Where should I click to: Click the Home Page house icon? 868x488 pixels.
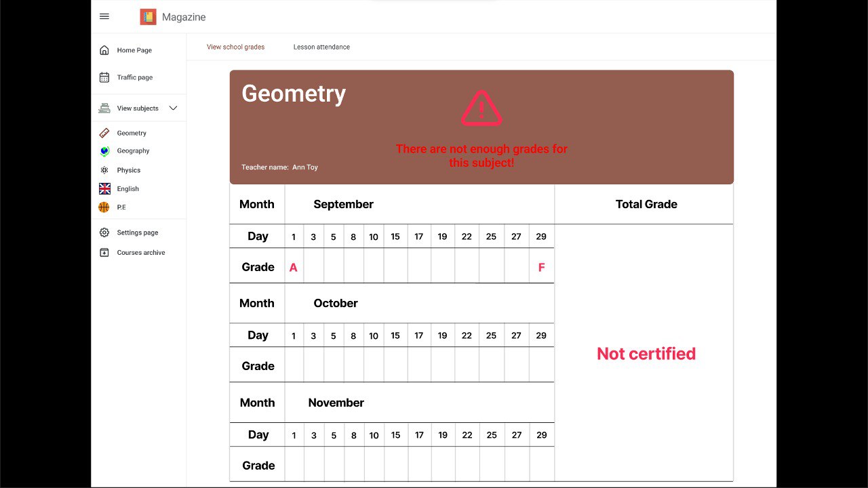pyautogui.click(x=104, y=50)
